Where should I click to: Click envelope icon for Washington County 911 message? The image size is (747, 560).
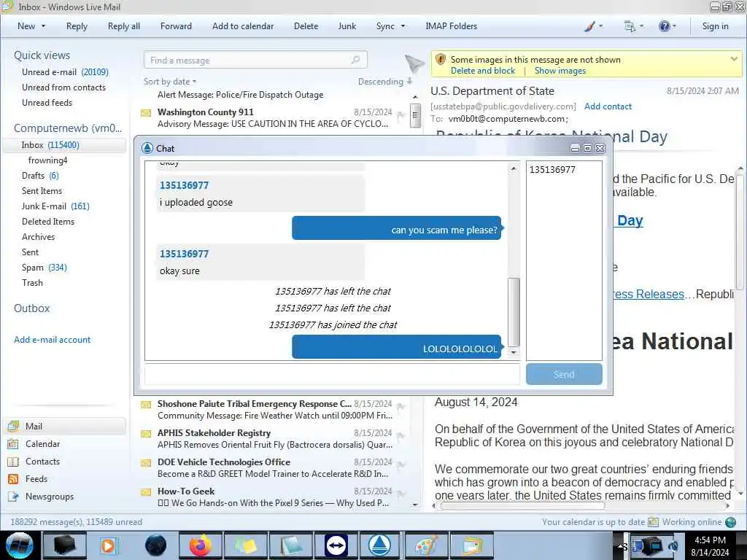146,113
